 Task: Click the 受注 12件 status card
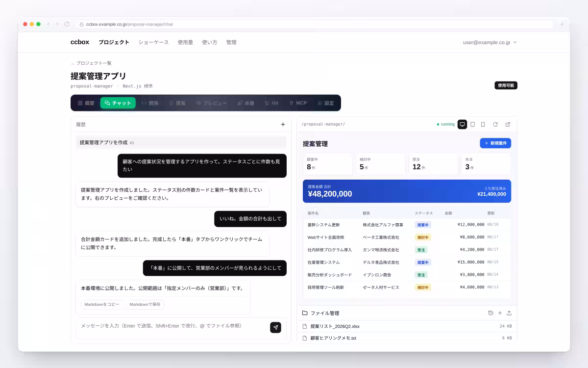tap(434, 164)
